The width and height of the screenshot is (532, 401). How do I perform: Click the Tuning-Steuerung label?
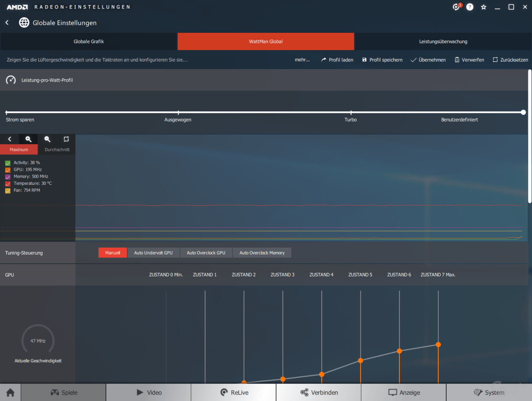pos(24,253)
